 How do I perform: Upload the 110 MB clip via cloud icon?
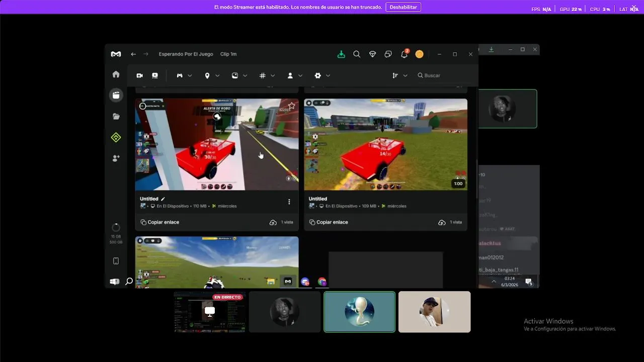point(273,222)
